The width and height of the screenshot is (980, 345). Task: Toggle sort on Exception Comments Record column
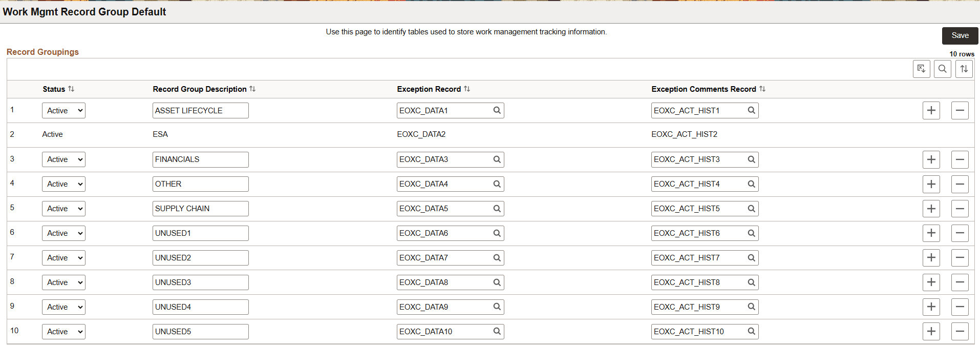tap(763, 89)
